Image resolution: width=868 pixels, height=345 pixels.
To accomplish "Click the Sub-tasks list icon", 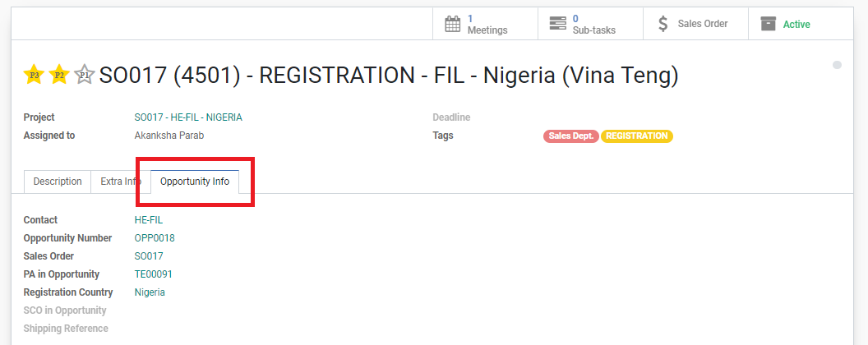I will coord(557,24).
